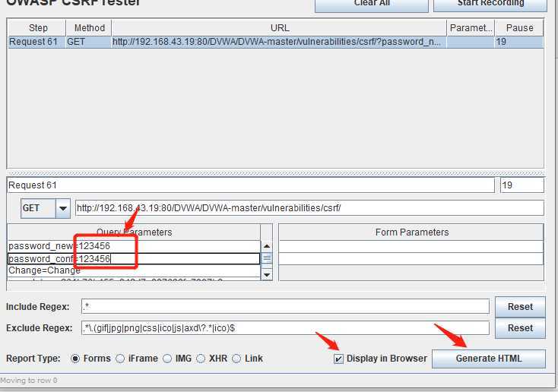Click the Query Parameters scroll up arrow
The width and height of the screenshot is (558, 392).
click(x=267, y=246)
